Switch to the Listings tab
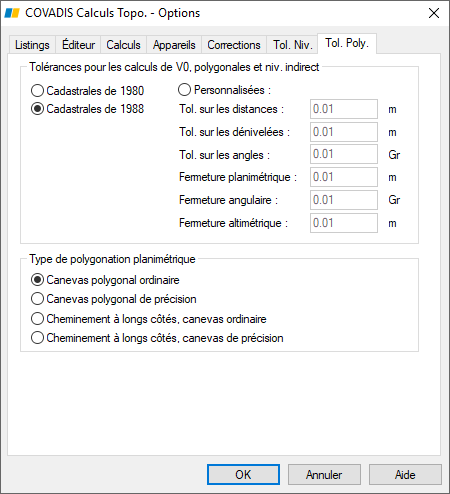Viewport: 450px width, 494px height. tap(32, 45)
